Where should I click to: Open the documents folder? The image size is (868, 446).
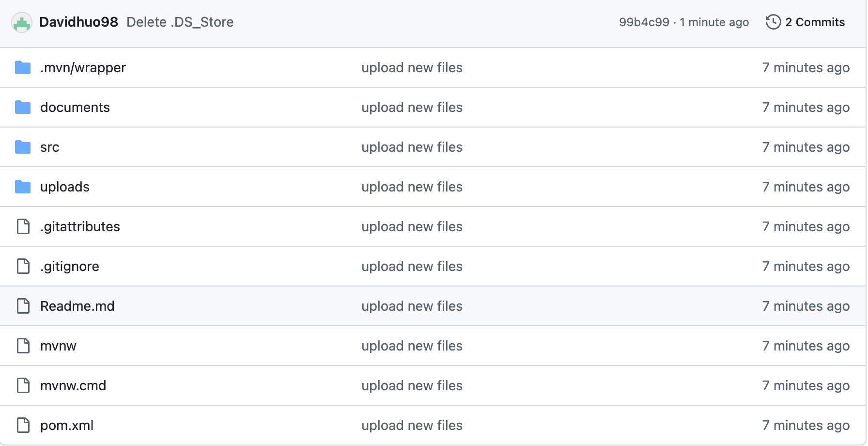75,108
